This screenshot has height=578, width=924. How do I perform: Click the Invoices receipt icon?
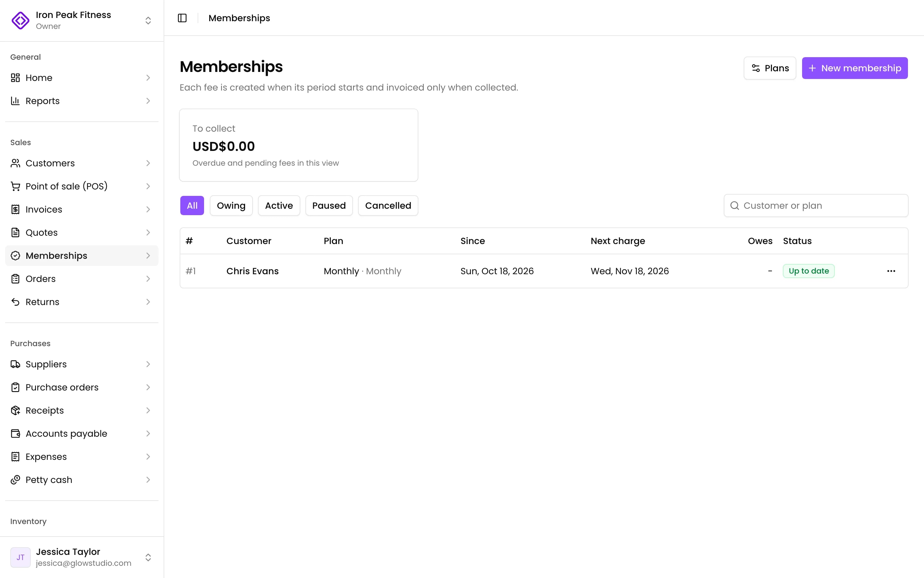pyautogui.click(x=15, y=209)
